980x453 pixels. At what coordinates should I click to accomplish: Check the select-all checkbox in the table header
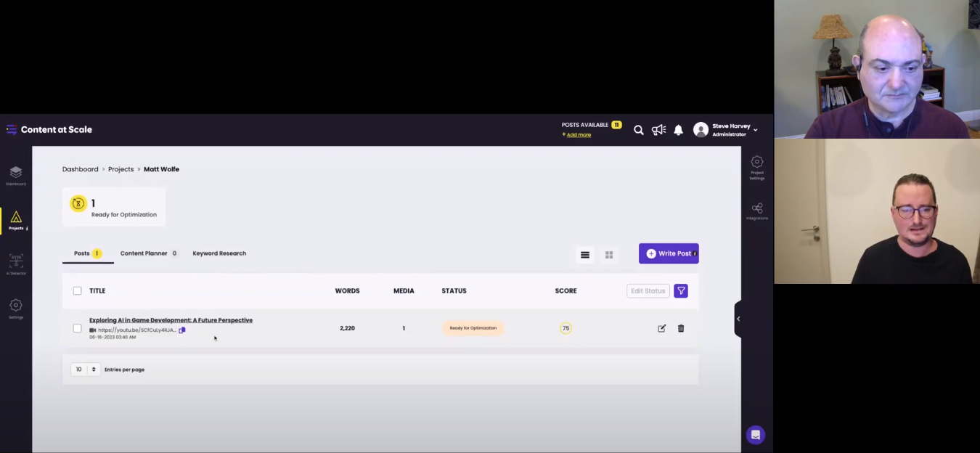[77, 290]
